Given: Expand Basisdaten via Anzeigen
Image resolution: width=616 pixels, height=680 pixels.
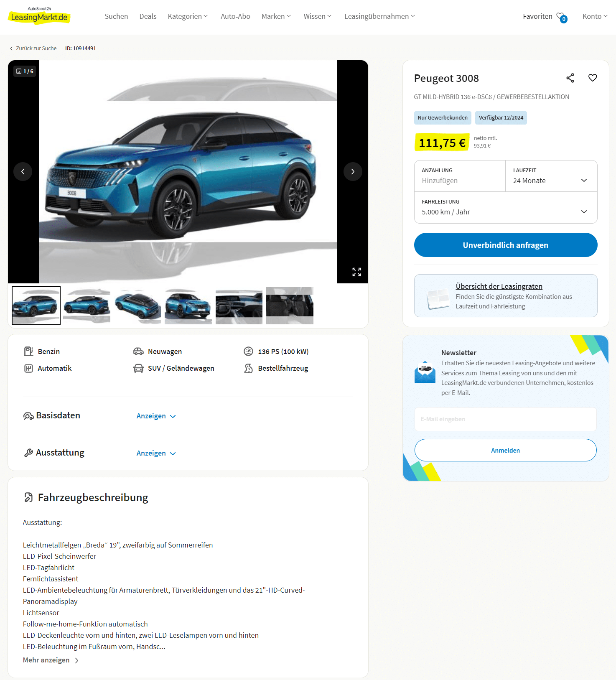Looking at the screenshot, I should [156, 416].
